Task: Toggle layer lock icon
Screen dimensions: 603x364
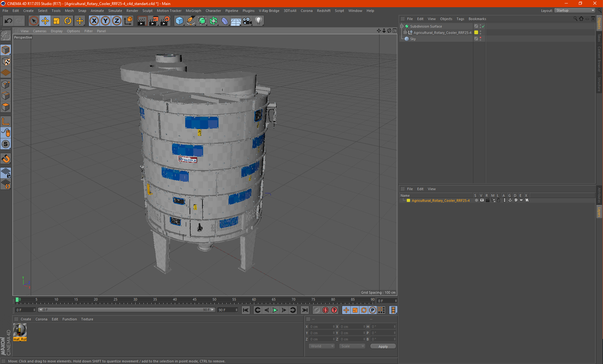Action: (499, 200)
